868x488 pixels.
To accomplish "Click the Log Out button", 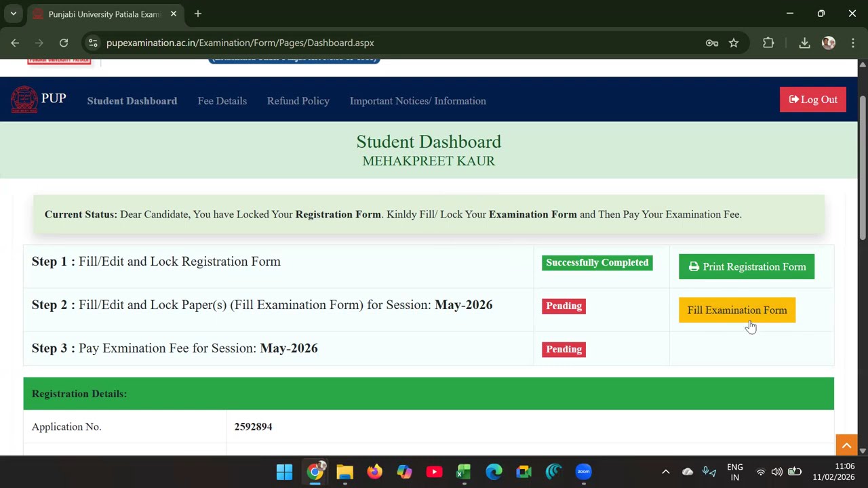I will [813, 100].
